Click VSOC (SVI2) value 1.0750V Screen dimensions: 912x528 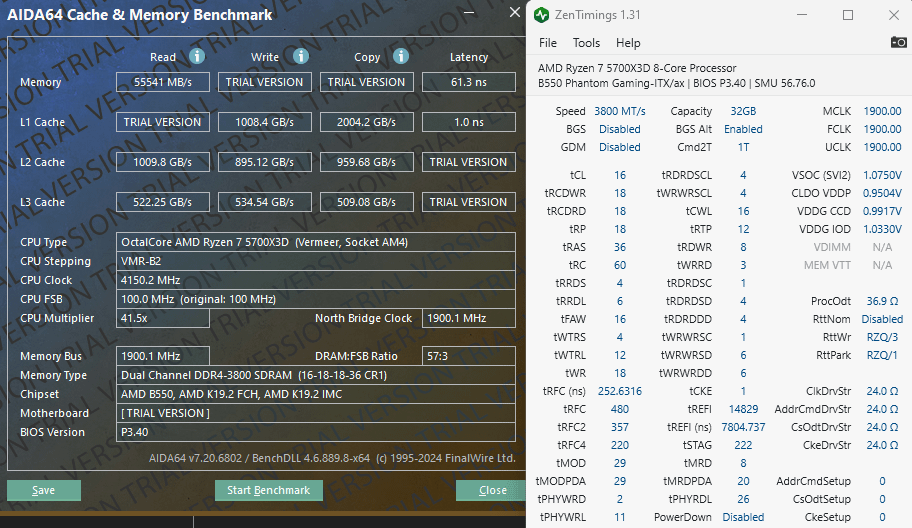[x=882, y=175]
